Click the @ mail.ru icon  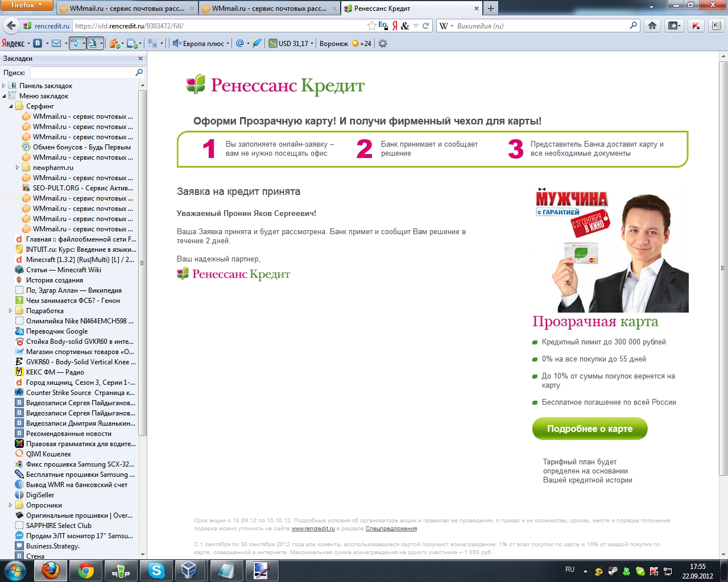coord(240,43)
